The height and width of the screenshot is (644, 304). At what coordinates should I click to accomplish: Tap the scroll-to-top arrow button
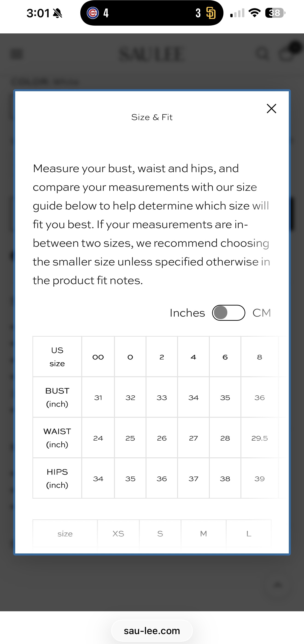[x=278, y=585]
